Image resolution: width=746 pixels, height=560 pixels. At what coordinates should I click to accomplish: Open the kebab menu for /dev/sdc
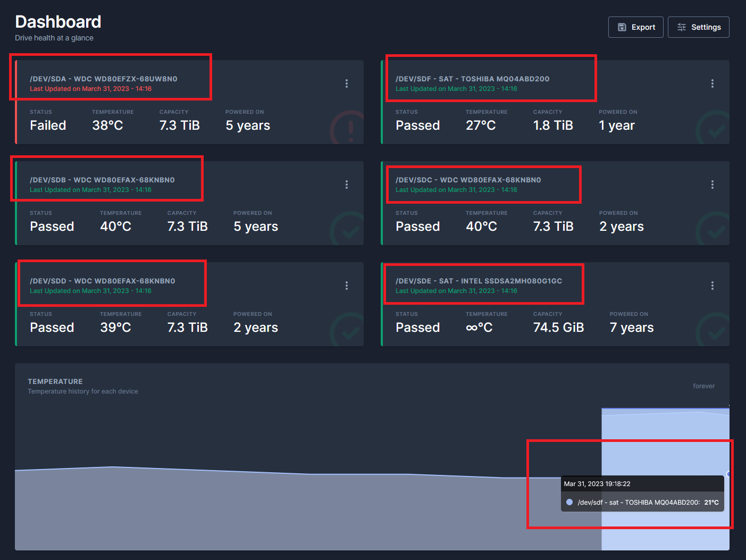click(713, 185)
